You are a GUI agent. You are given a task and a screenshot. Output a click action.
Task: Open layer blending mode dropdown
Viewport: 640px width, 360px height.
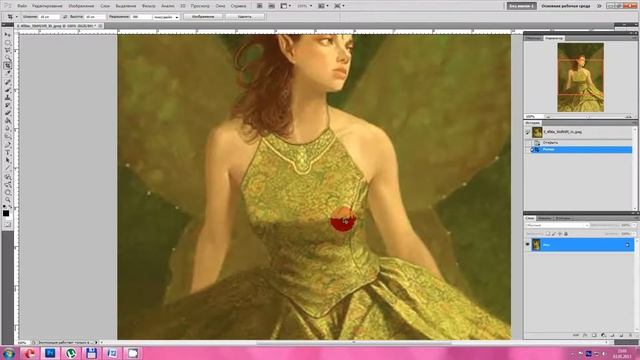tap(557, 225)
